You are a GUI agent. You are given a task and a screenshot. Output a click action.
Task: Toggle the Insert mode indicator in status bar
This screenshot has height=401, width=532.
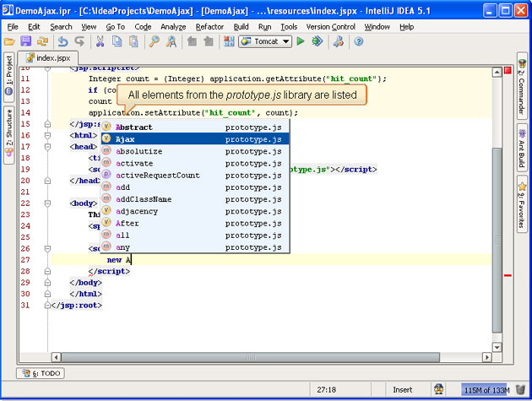pyautogui.click(x=403, y=389)
